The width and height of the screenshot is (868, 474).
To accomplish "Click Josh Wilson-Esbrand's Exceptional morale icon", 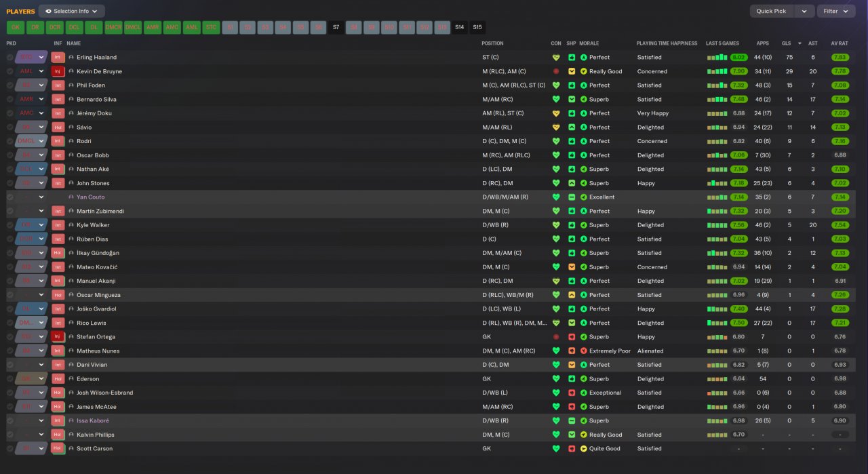I will coord(583,393).
